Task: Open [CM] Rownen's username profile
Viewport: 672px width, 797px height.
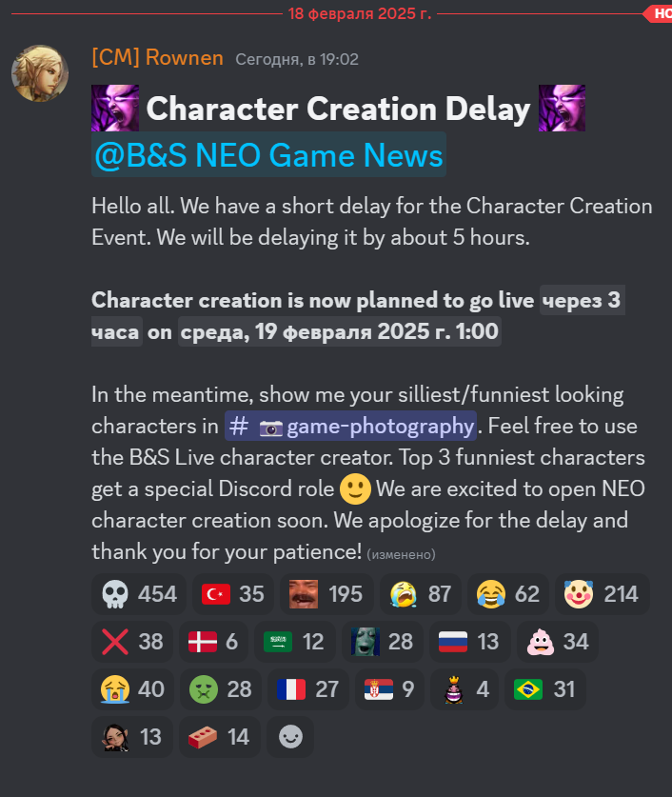Action: 157,57
